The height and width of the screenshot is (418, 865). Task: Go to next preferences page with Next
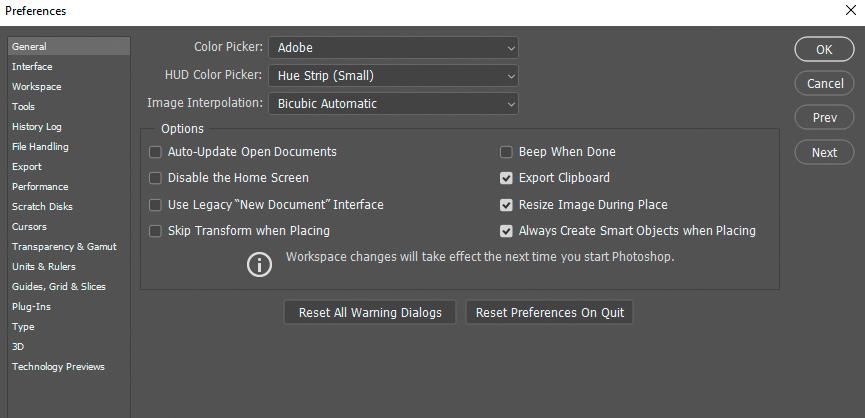point(824,152)
